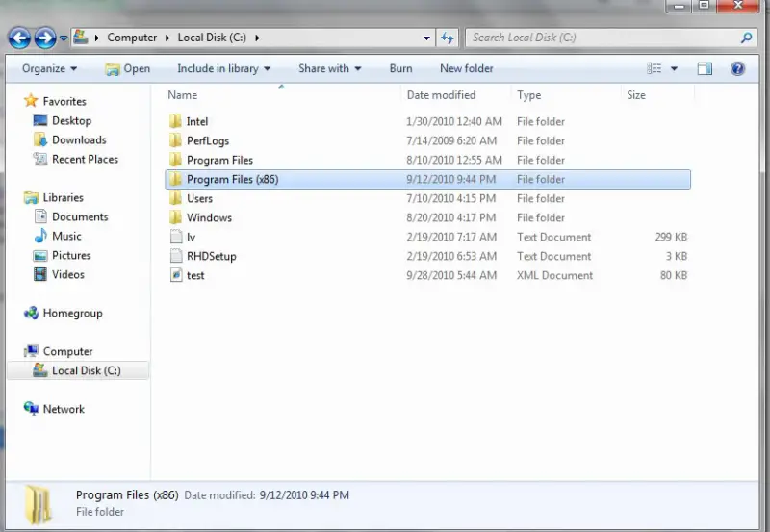Select the Windows folder icon
The width and height of the screenshot is (770, 532).
coord(175,217)
